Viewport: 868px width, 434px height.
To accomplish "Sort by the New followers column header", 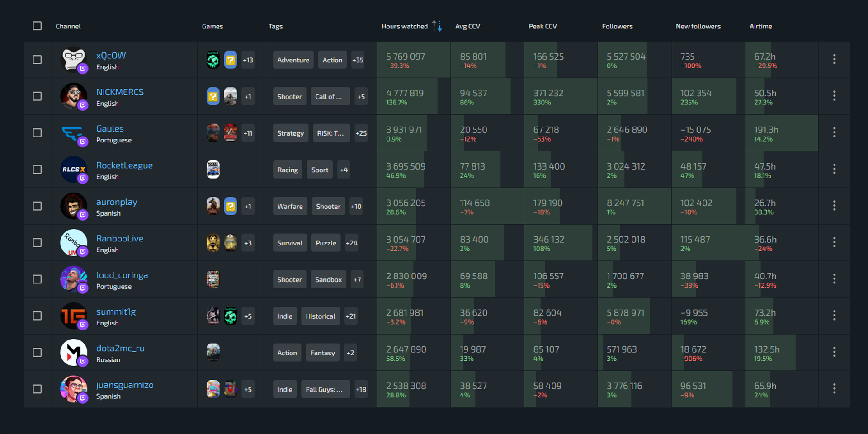I will point(698,26).
